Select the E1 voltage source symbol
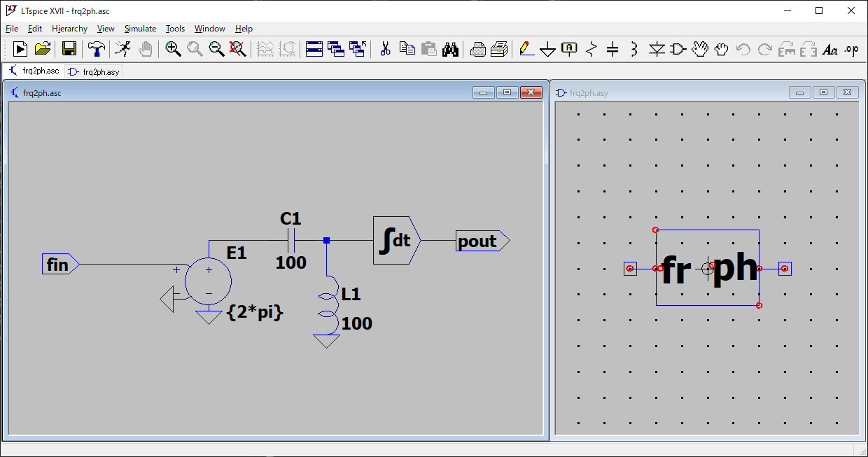This screenshot has height=457, width=868. (208, 281)
